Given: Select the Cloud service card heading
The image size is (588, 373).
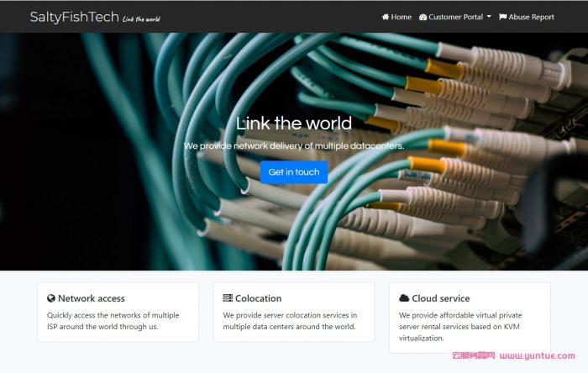Looking at the screenshot, I should tap(441, 298).
